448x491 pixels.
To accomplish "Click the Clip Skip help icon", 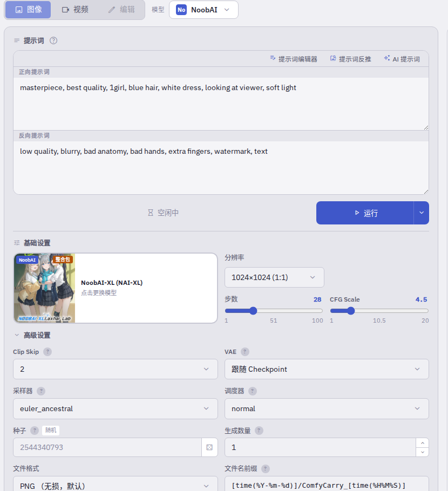I will click(x=47, y=352).
